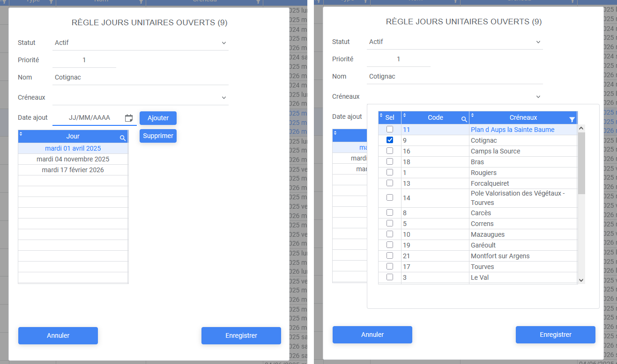
Task: Click sort arrows in the Sel column
Action: click(381, 116)
